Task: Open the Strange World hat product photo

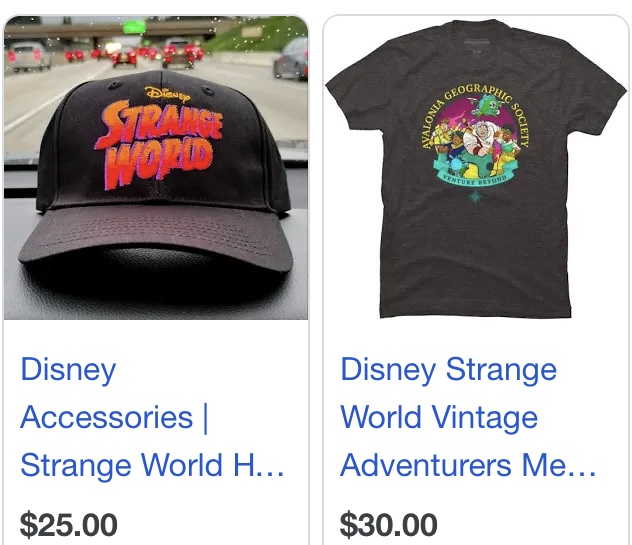Action: [156, 168]
